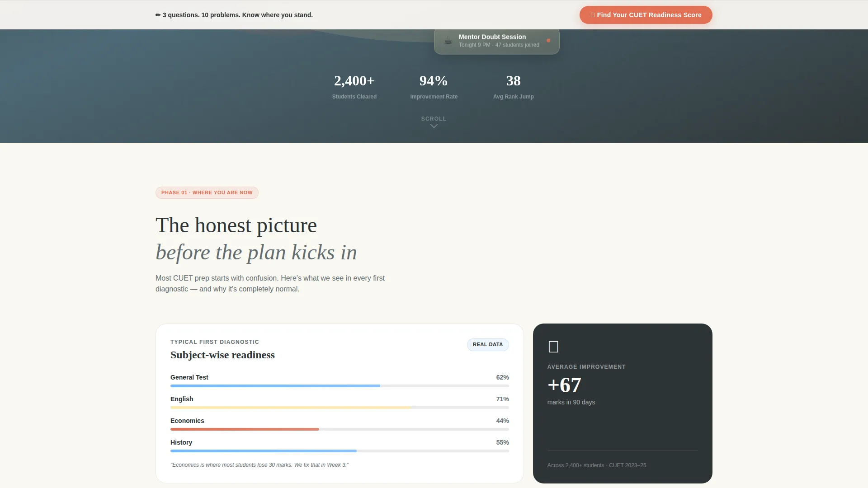Click the History subject label
This screenshot has height=488, width=868.
181,442
